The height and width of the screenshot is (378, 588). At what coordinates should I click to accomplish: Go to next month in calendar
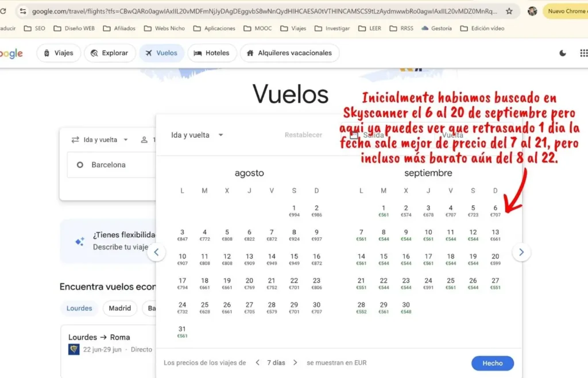tap(521, 252)
